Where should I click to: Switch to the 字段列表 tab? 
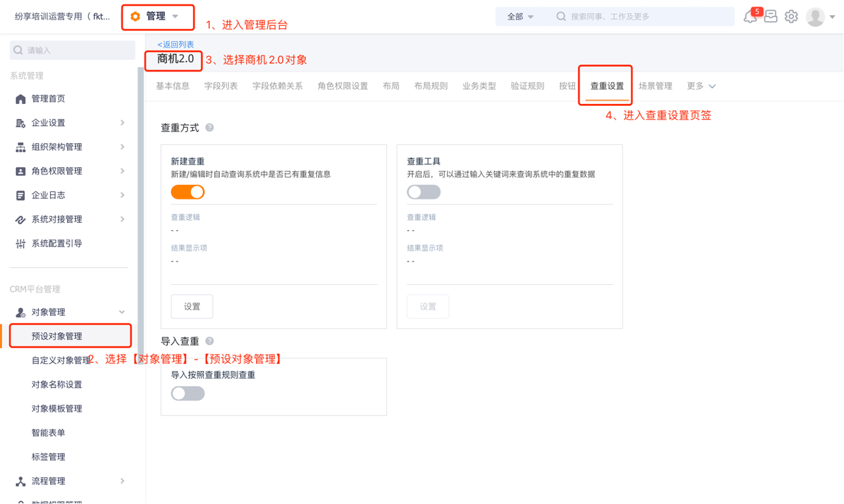[221, 86]
